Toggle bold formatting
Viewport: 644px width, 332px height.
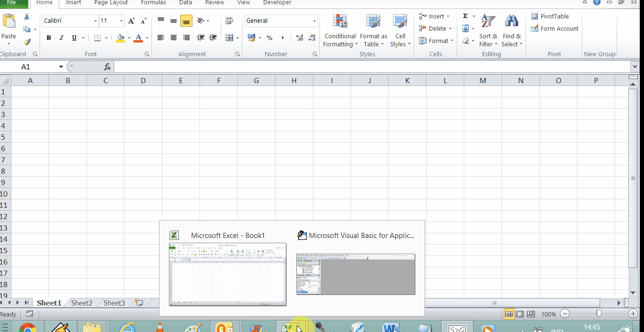[x=49, y=37]
